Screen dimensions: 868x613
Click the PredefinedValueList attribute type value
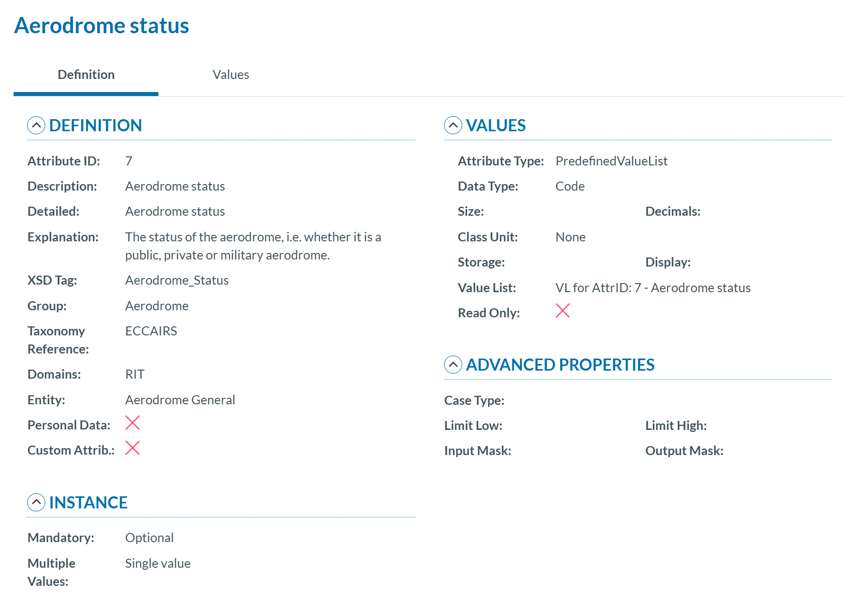[611, 161]
